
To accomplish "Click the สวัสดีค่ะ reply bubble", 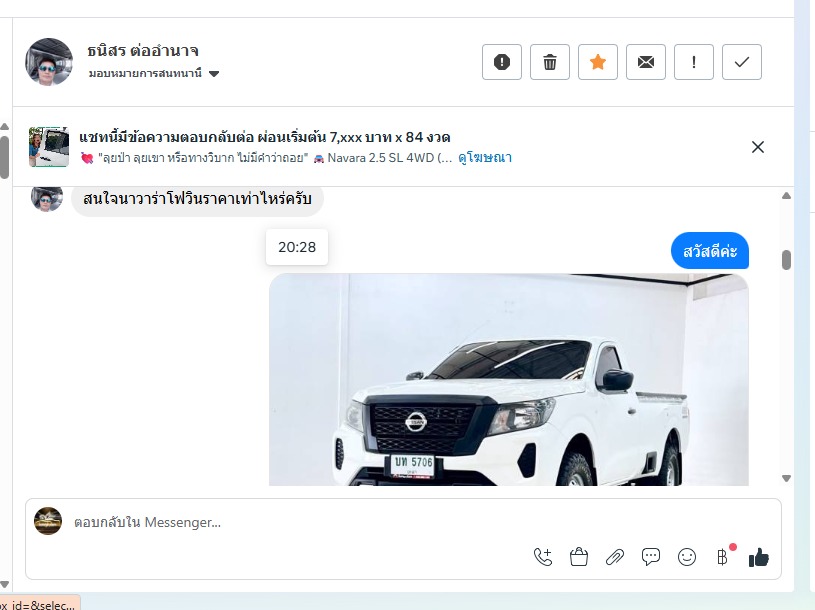I will [709, 251].
